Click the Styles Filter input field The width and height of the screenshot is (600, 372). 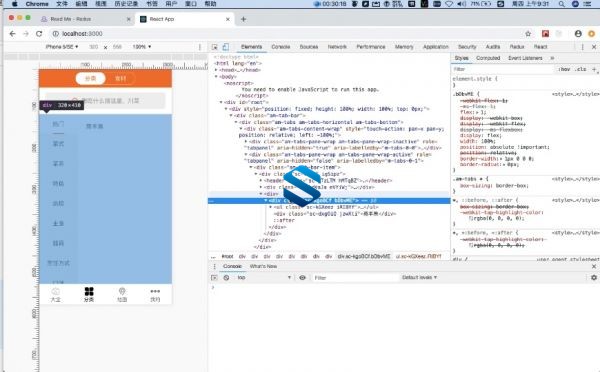coord(502,69)
